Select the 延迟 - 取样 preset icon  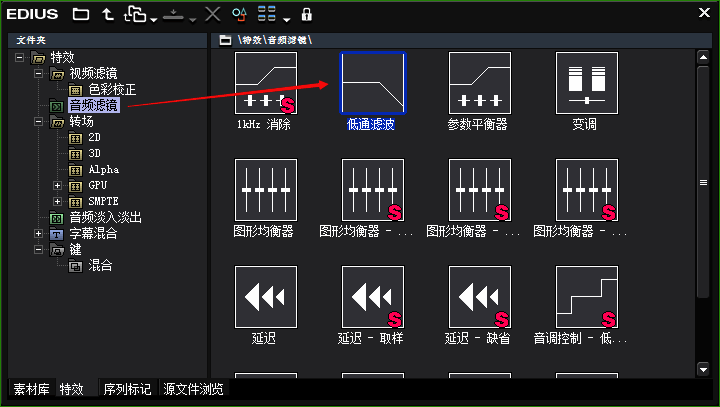373,297
